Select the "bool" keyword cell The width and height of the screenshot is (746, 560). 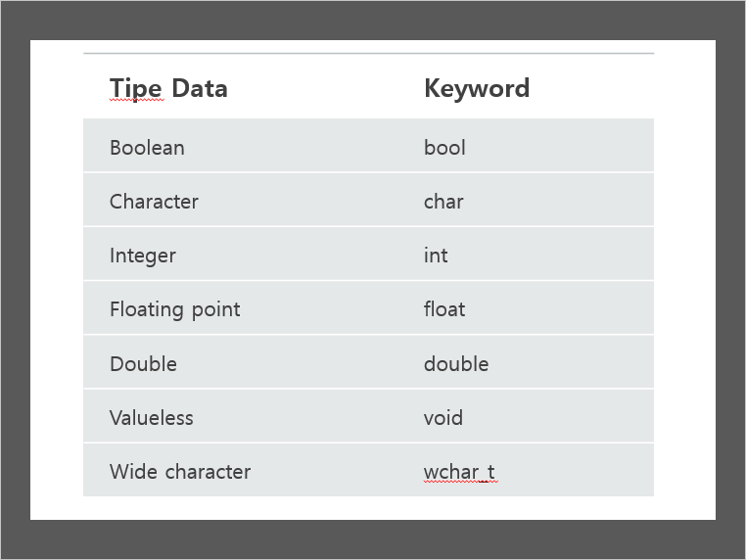coord(444,148)
